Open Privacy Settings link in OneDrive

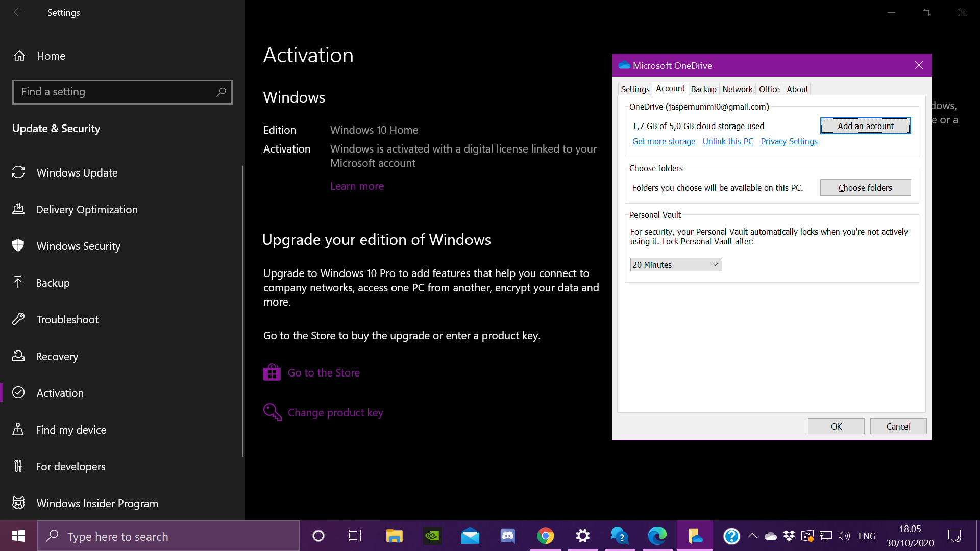789,141
